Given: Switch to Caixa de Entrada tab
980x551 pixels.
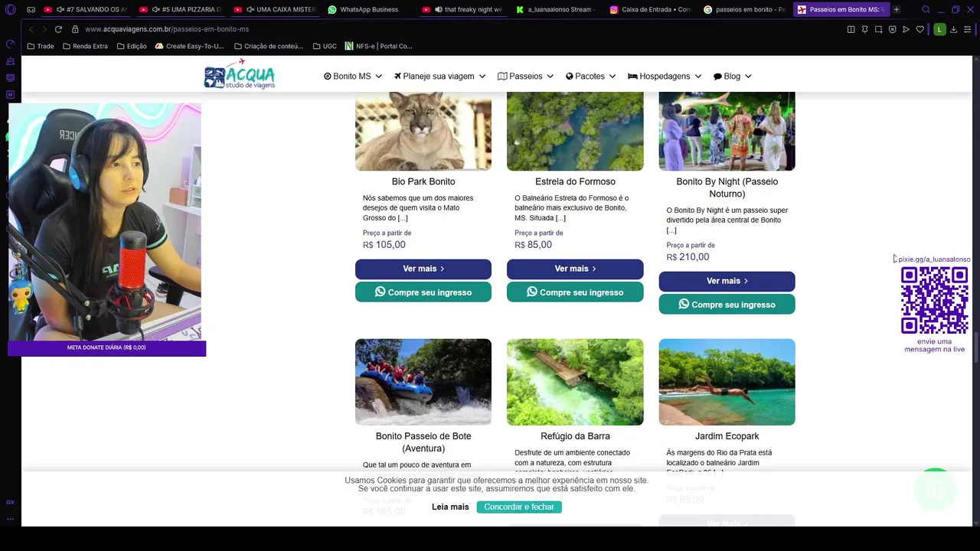Looking at the screenshot, I should 652,9.
